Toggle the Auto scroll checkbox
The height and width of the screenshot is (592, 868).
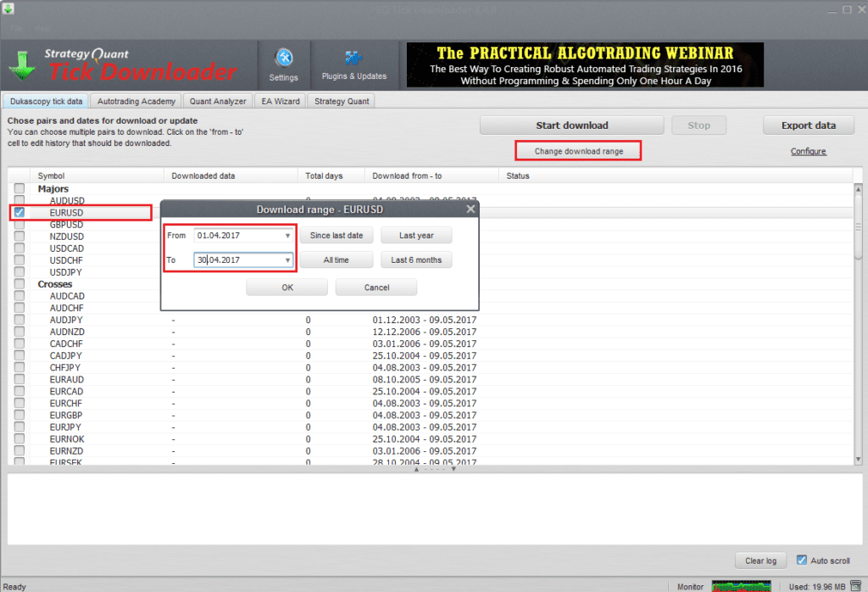[802, 560]
